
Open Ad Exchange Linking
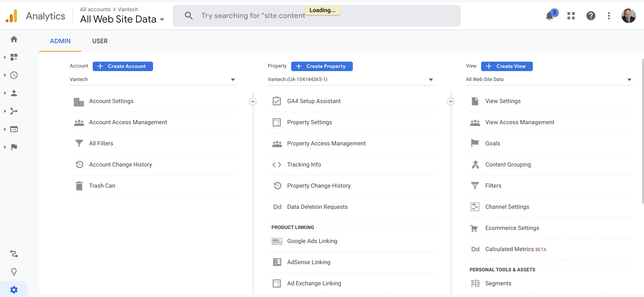coord(352,283)
